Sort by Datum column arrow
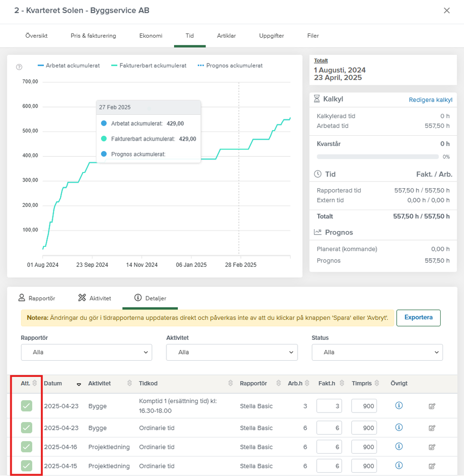This screenshot has width=464, height=476. pyautogui.click(x=79, y=385)
